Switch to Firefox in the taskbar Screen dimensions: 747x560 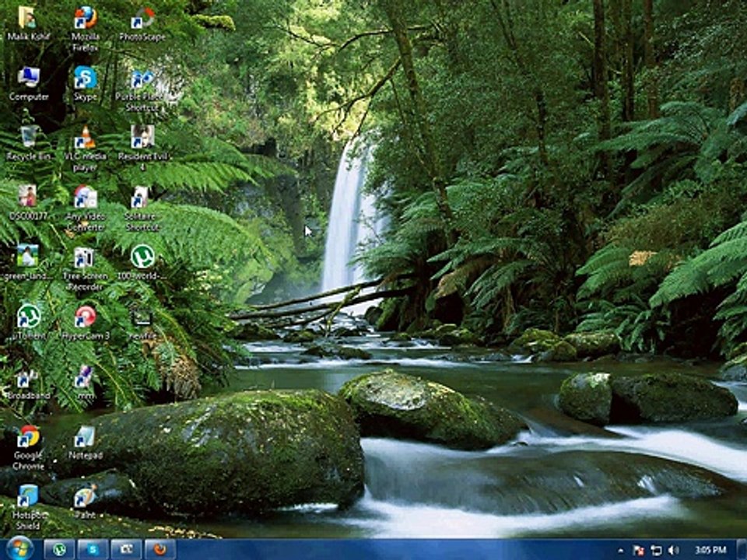coord(160,549)
